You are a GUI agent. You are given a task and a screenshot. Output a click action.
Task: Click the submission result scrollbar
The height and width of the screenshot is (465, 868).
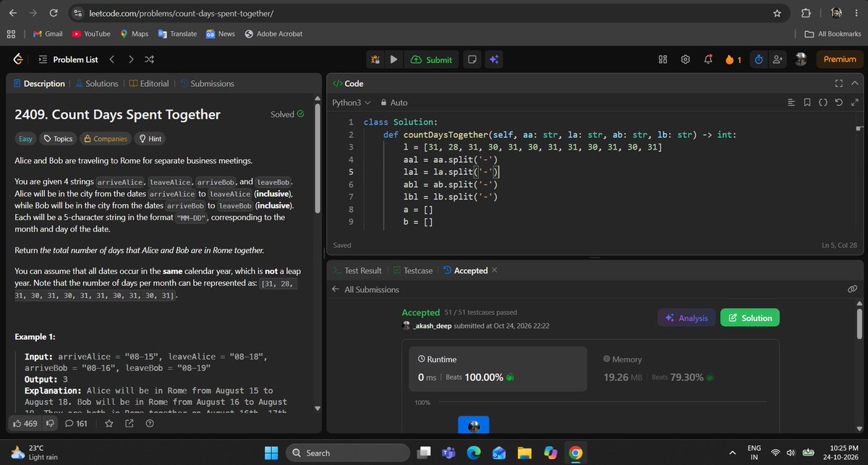pos(859,325)
